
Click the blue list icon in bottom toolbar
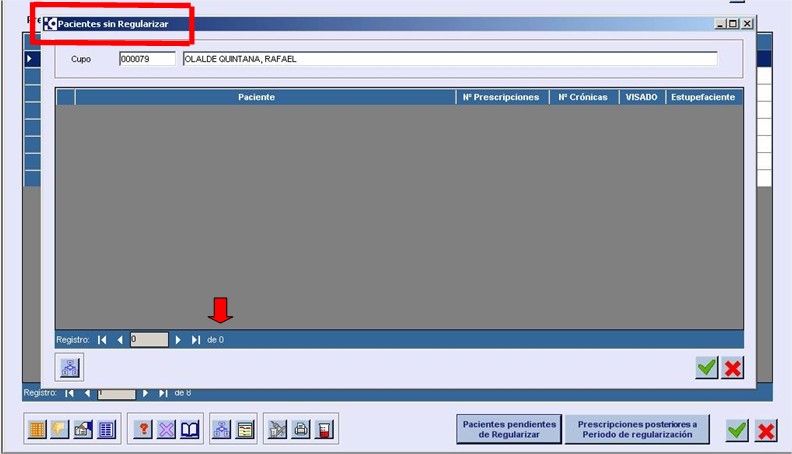point(106,429)
